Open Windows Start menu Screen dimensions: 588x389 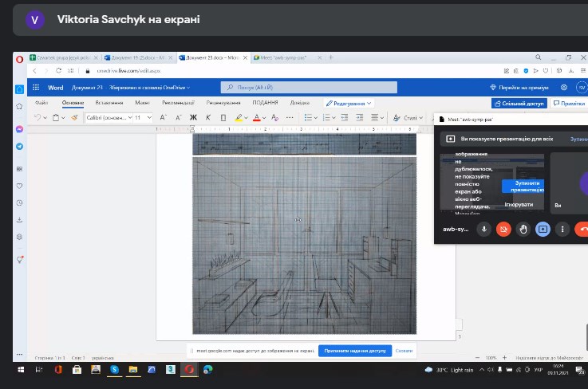(21, 370)
